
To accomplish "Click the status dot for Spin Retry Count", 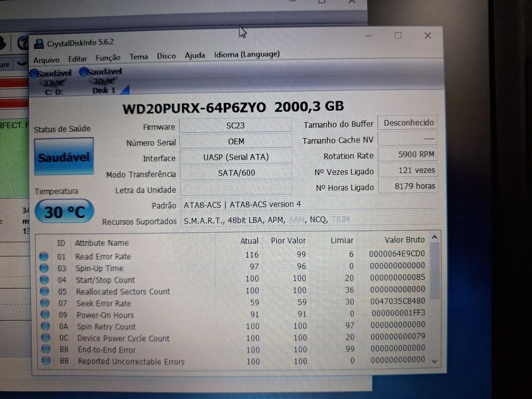I will point(45,326).
